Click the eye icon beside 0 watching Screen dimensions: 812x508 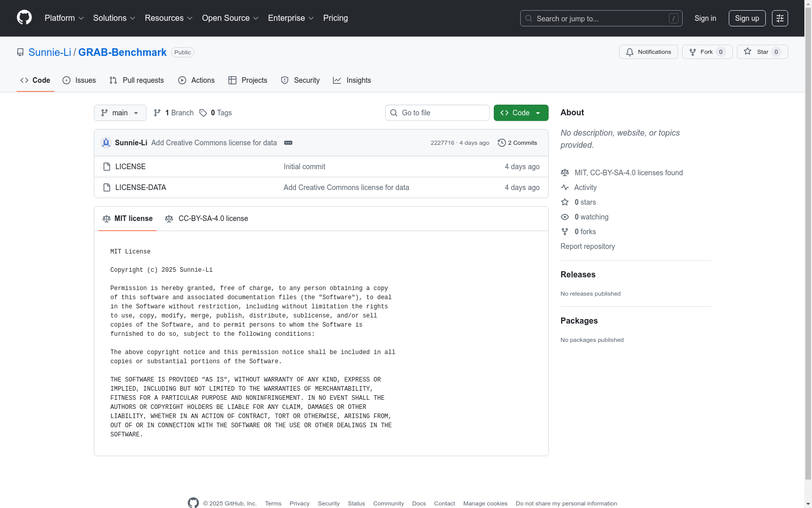pos(565,217)
